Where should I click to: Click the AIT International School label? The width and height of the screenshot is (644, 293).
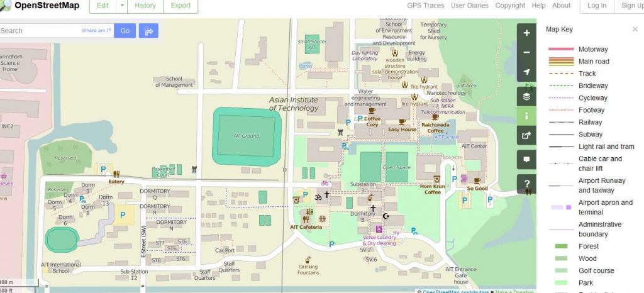click(61, 268)
